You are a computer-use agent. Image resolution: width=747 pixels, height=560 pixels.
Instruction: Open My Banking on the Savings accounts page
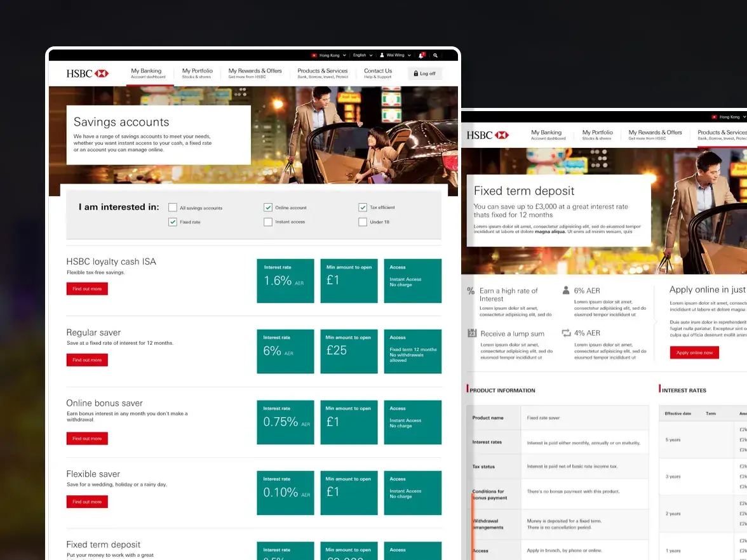[x=148, y=74]
